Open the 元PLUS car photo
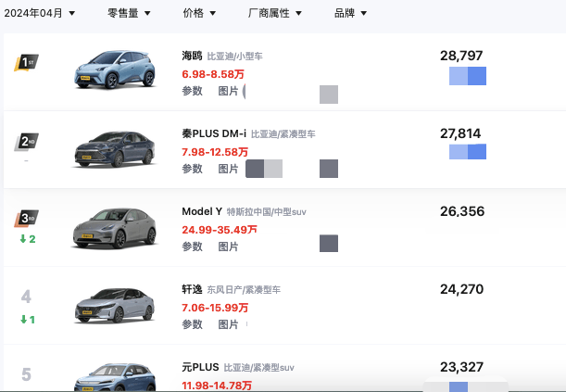 click(x=115, y=377)
